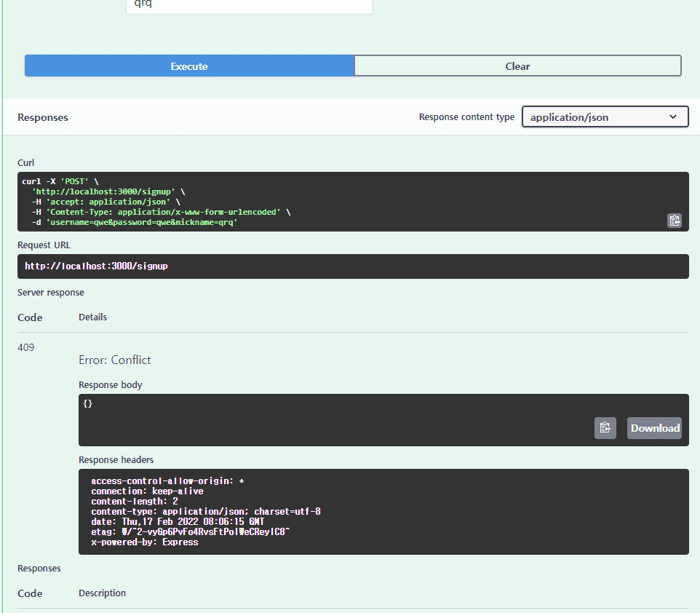Clear the executed request results

(517, 66)
